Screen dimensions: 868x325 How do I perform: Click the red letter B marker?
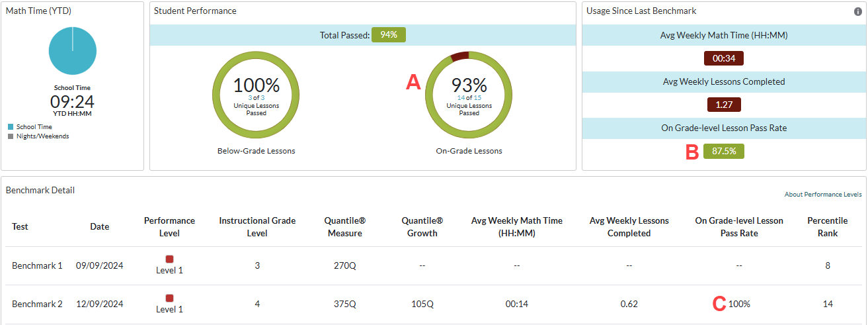tap(692, 152)
